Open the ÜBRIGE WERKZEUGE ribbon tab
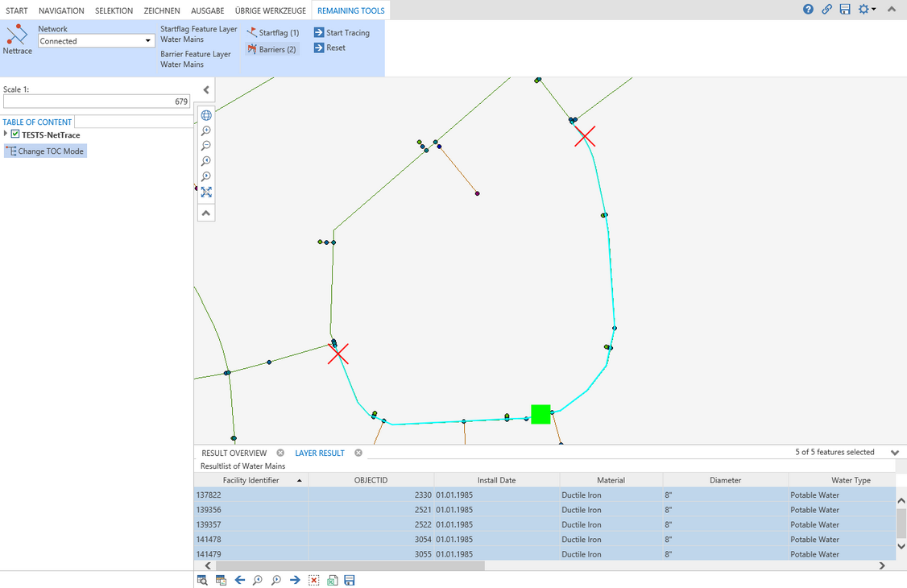Viewport: 907px width, 588px height. click(x=271, y=10)
